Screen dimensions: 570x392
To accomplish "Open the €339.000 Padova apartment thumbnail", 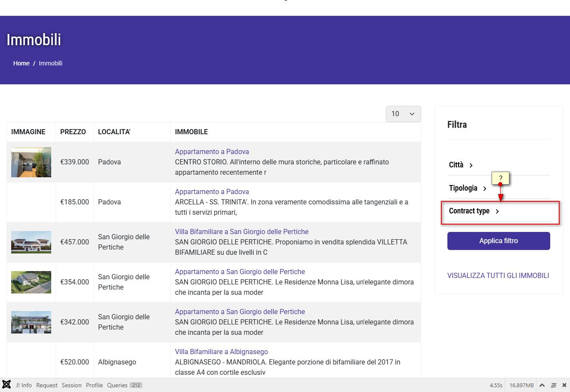I will click(31, 162).
